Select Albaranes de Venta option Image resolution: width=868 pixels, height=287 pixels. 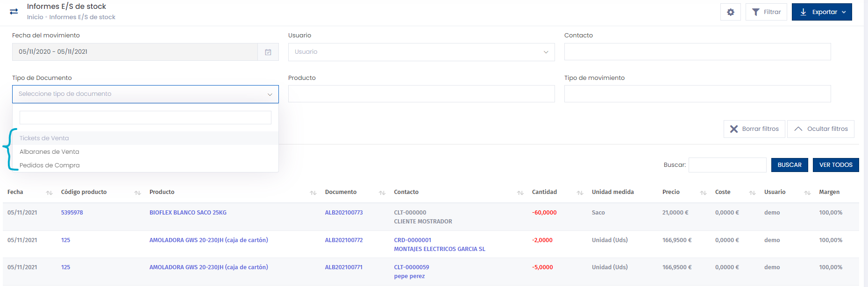(145, 152)
